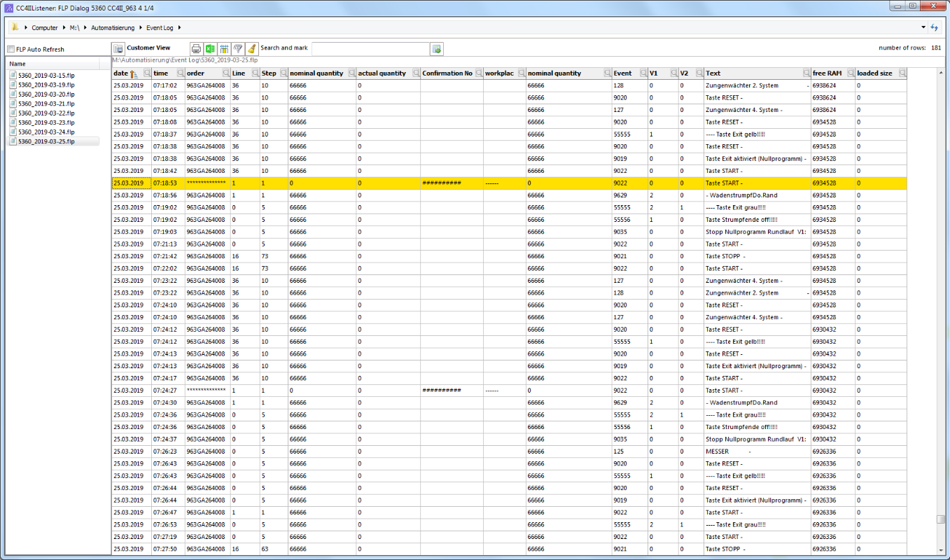Screen dimensions: 950x560
Task: Expand the address bar history dropdown arrow
Action: point(923,28)
